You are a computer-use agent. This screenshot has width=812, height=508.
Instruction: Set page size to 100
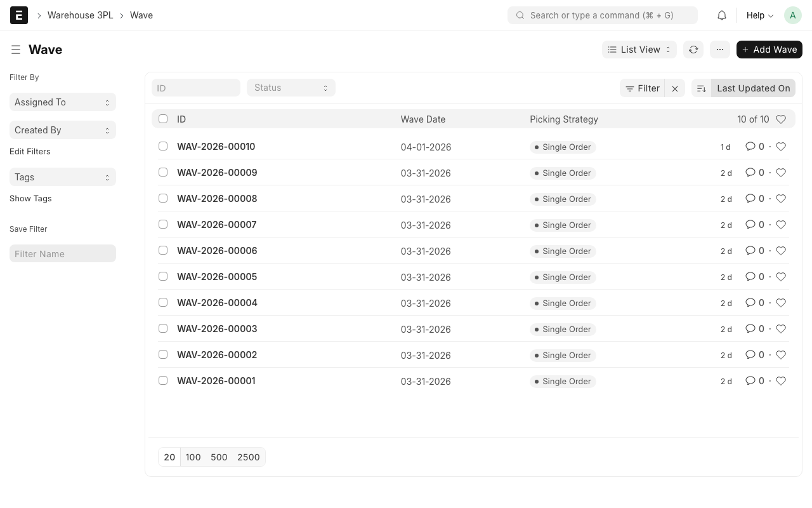tap(193, 457)
